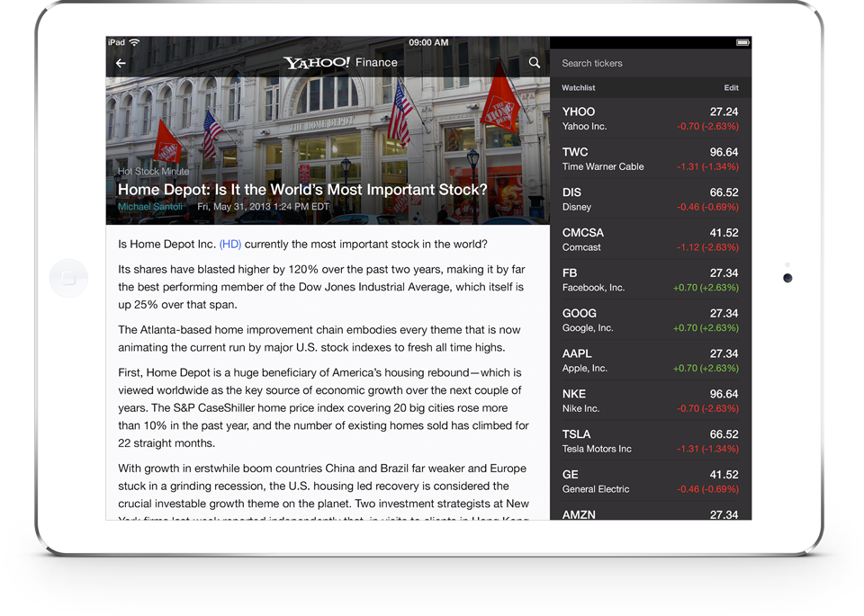The height and width of the screenshot is (616, 864).
Task: Tap the Wi-Fi status icon
Action: click(134, 42)
